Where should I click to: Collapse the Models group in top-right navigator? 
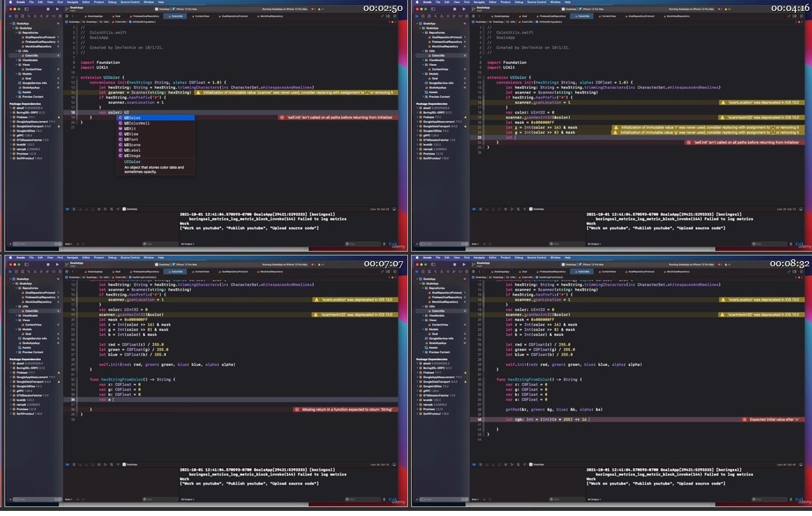[x=424, y=73]
